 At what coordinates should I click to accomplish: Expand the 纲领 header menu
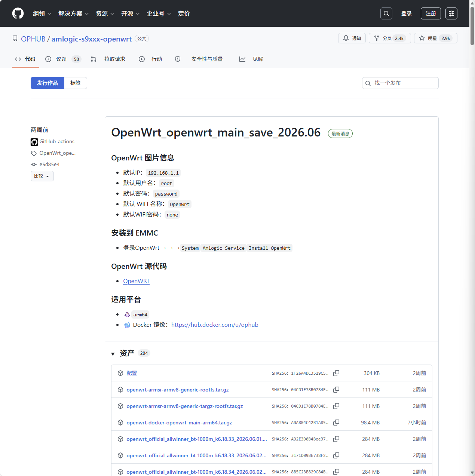tap(42, 13)
